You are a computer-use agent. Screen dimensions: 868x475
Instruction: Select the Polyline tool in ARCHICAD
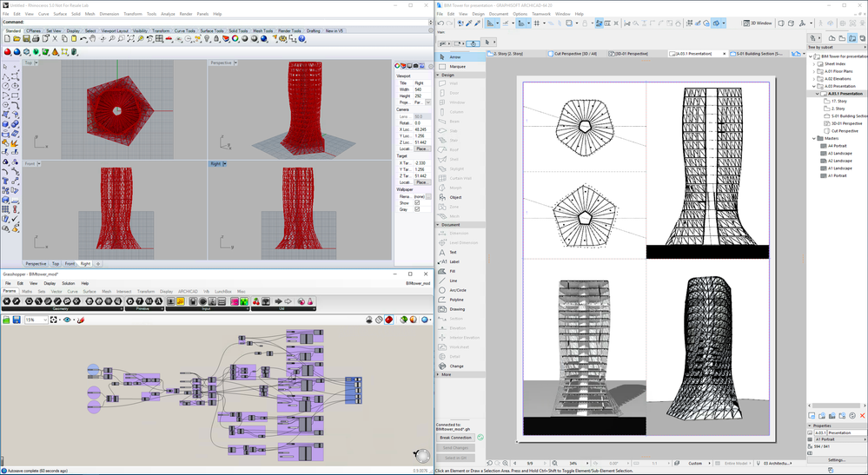[x=456, y=300]
